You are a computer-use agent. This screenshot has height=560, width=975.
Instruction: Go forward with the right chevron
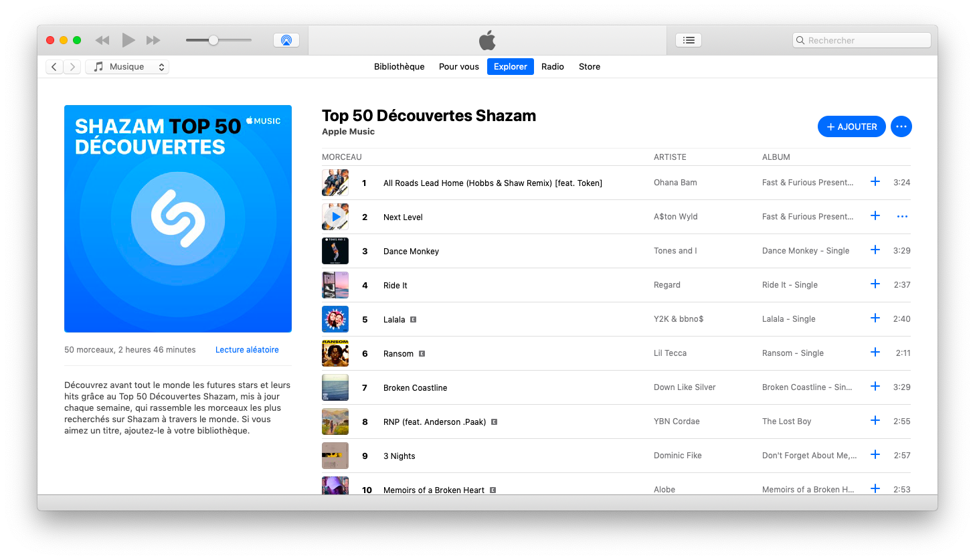(x=72, y=67)
